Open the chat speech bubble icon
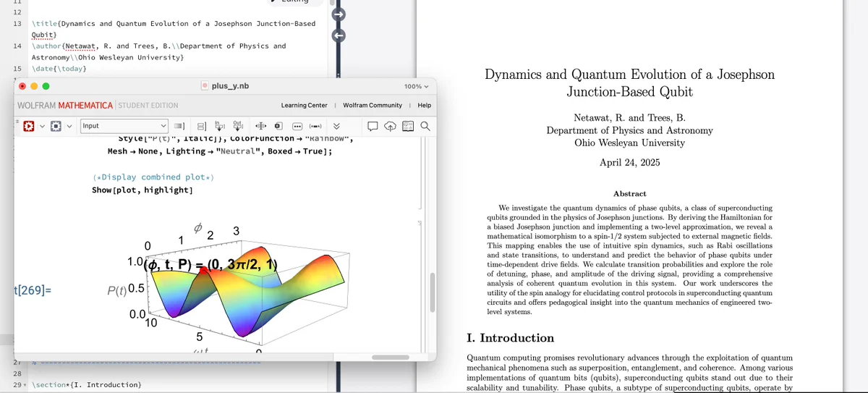The height and width of the screenshot is (393, 868). (373, 126)
